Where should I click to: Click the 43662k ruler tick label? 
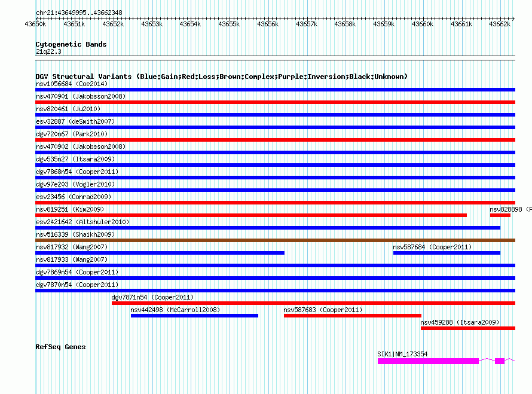click(x=500, y=24)
